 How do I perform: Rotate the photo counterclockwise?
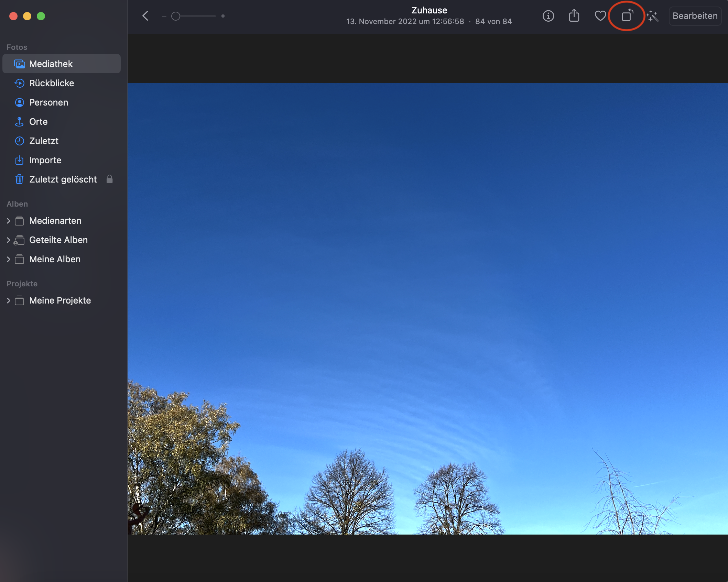tap(627, 16)
